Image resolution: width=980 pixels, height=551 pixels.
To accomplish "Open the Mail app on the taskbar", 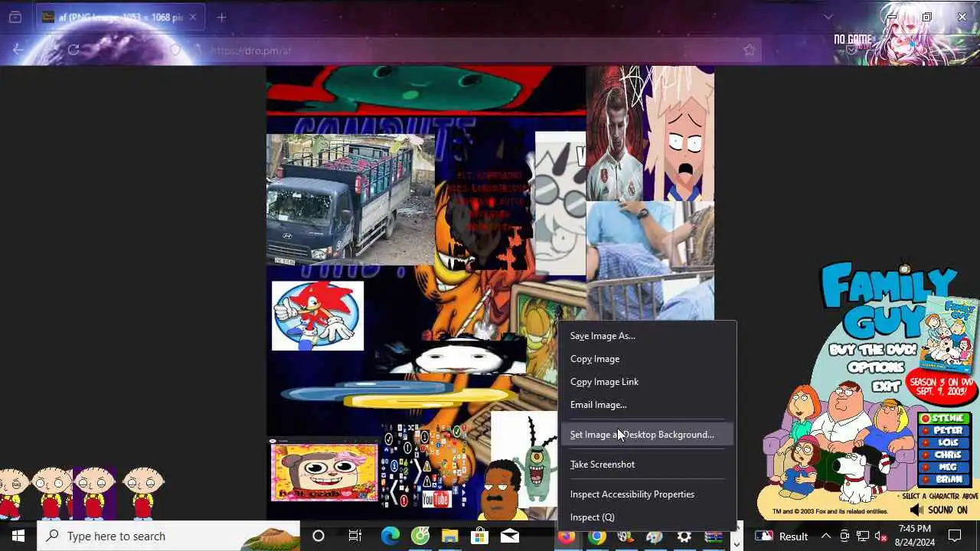I will [509, 536].
